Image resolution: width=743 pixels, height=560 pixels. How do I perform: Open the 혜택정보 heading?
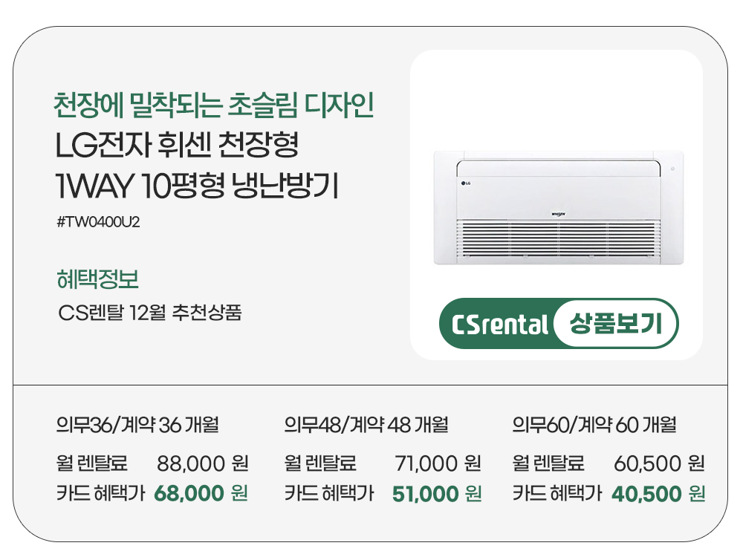[x=97, y=280]
